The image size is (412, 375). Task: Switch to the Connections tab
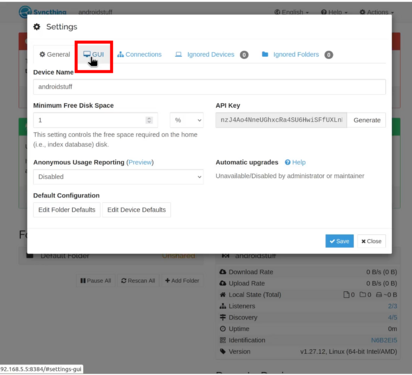pyautogui.click(x=139, y=54)
